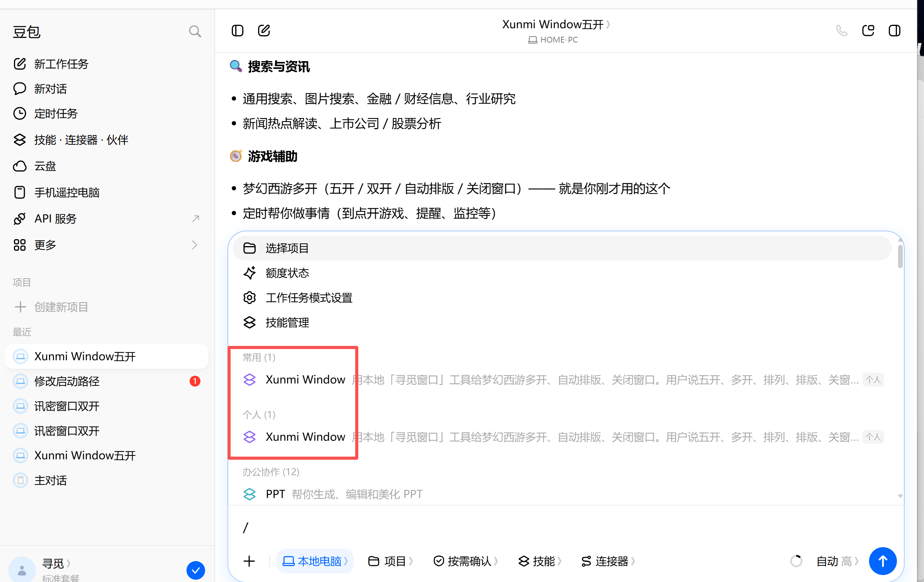Open the 技能 skills dropdown in toolbar
The width and height of the screenshot is (924, 582).
[540, 561]
